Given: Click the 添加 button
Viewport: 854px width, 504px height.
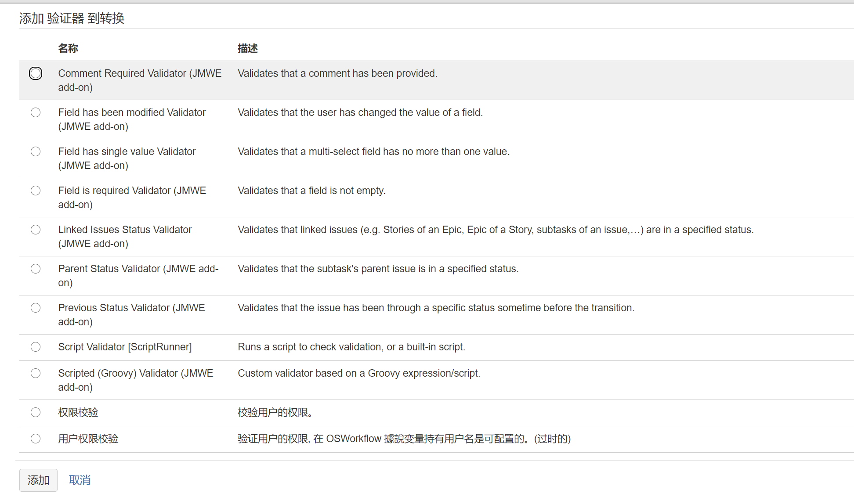Looking at the screenshot, I should [38, 480].
